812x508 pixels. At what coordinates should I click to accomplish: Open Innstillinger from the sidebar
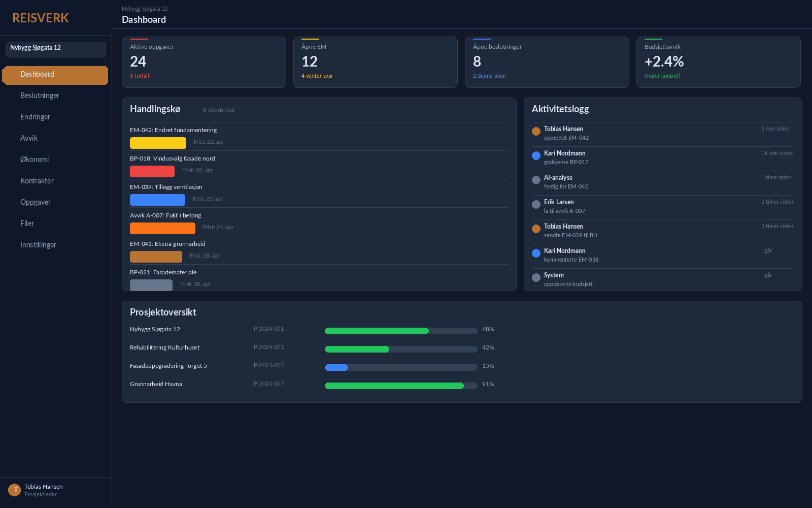pyautogui.click(x=38, y=245)
